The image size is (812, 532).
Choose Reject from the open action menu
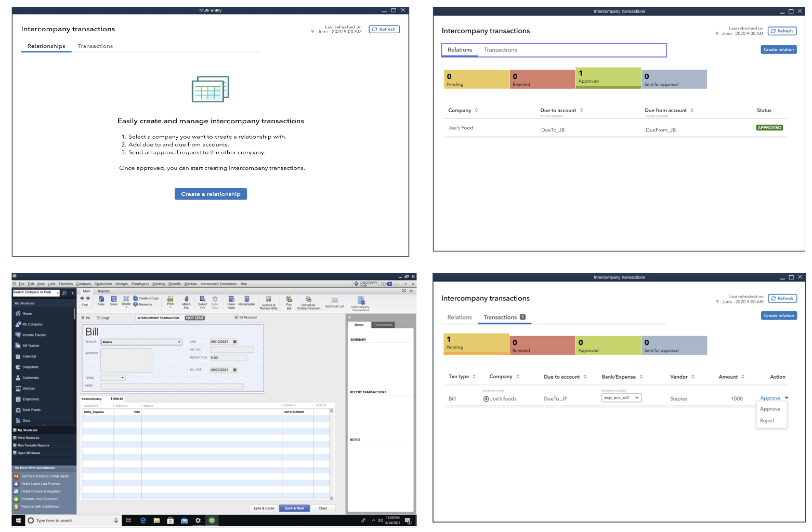pos(767,421)
